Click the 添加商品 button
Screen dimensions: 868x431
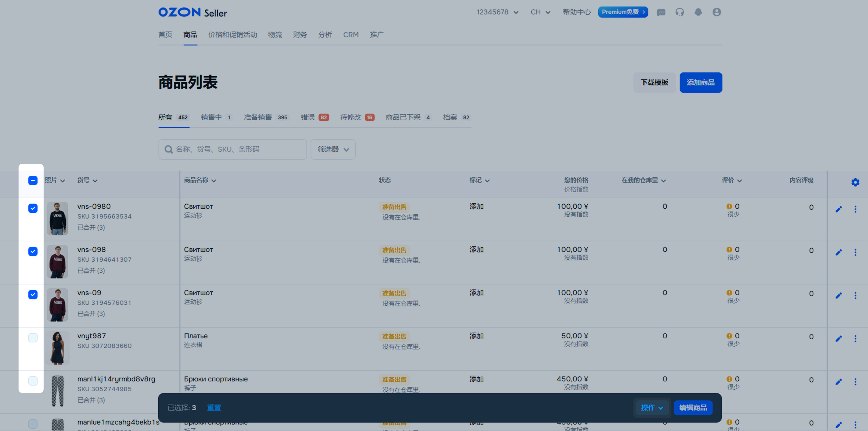tap(700, 83)
